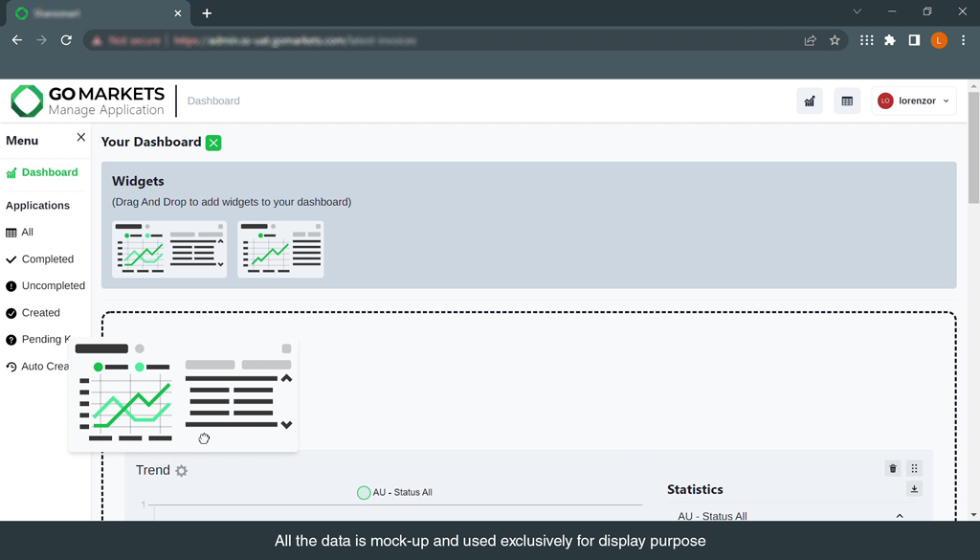Image resolution: width=980 pixels, height=560 pixels.
Task: Delete the Trend widget with trash icon
Action: pos(893,469)
